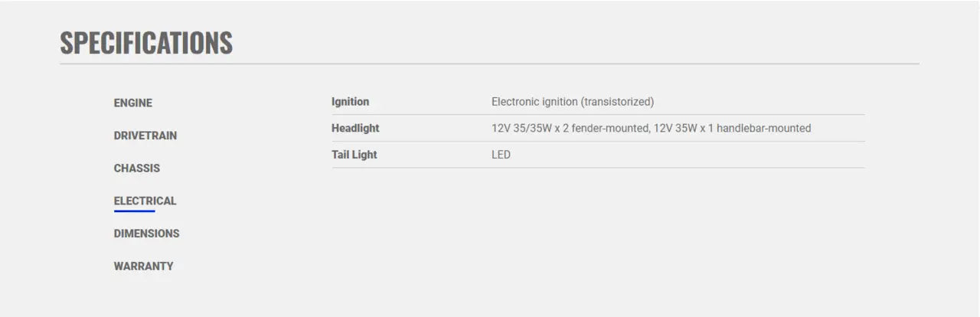Viewport: 980px width, 317px height.
Task: Click the SPECIFICATIONS heading
Action: (x=146, y=43)
